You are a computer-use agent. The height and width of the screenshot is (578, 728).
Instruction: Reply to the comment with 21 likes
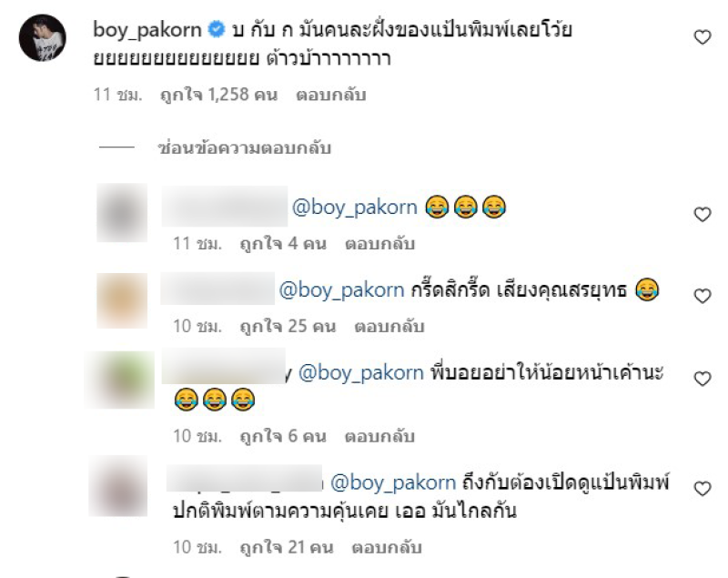pos(387,547)
